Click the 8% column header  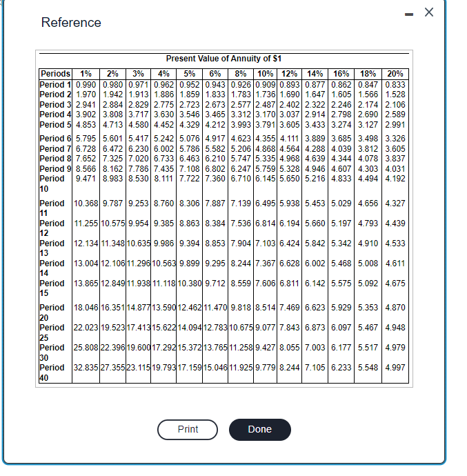point(241,74)
